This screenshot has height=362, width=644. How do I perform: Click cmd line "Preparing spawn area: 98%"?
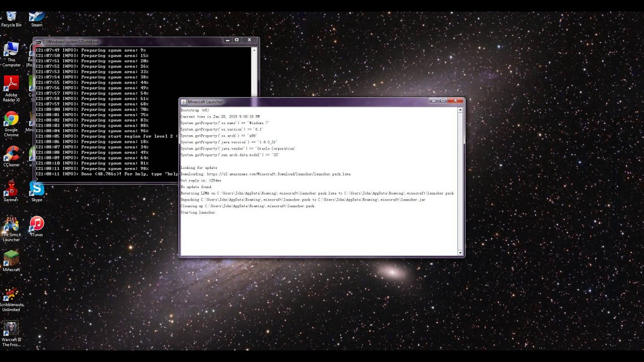coord(92,169)
